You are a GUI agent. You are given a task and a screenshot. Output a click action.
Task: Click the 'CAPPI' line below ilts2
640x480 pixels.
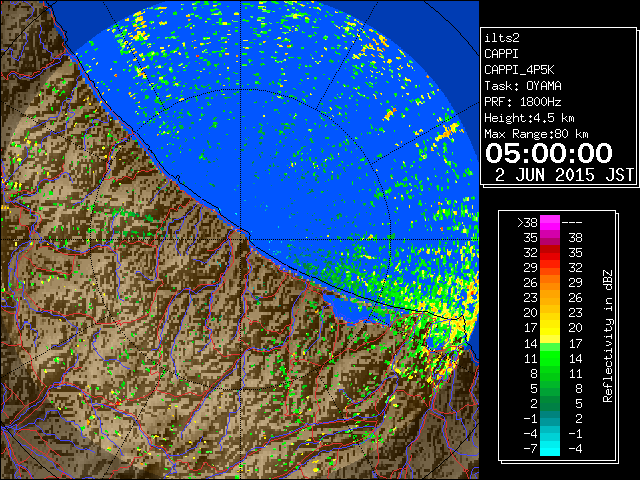(x=502, y=54)
